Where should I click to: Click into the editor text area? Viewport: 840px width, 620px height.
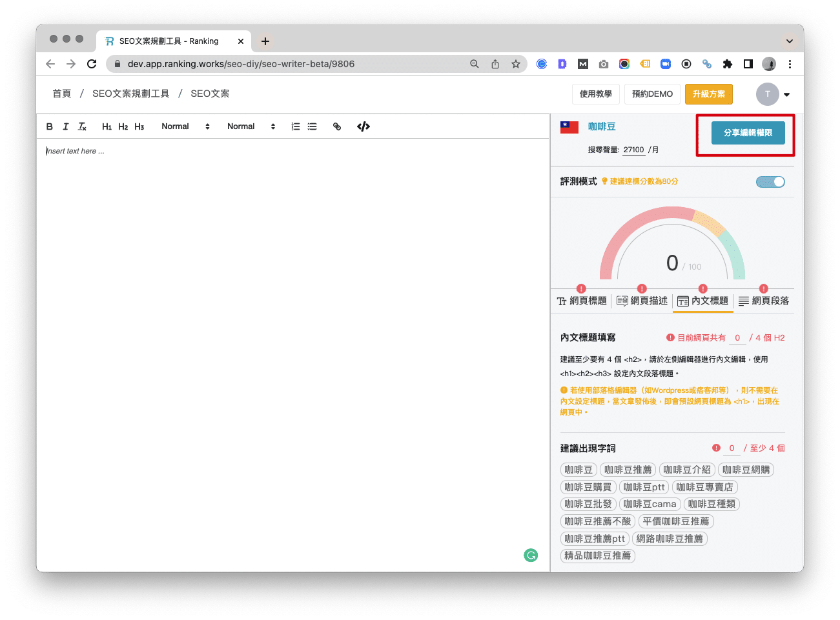291,323
